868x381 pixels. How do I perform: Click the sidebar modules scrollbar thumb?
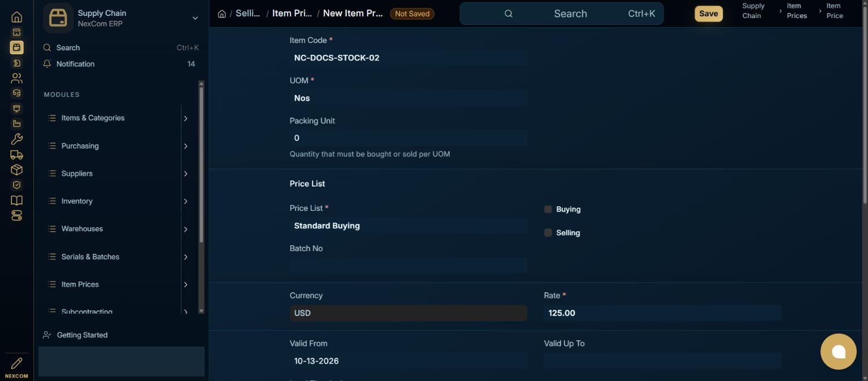[201, 164]
